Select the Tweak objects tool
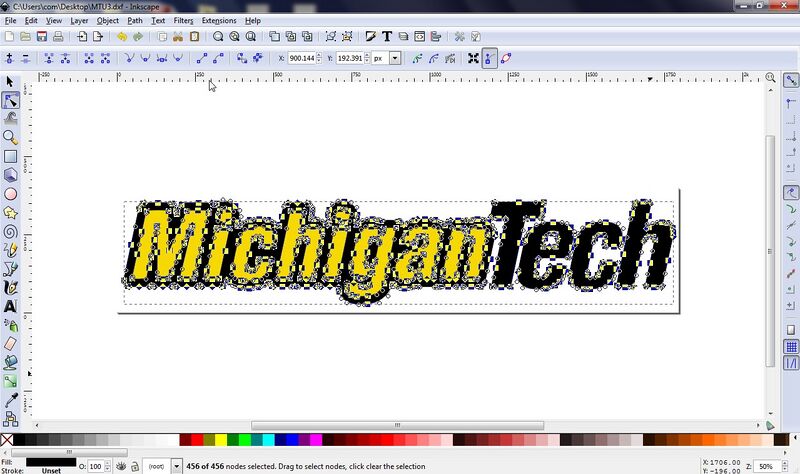Screen dimensions: 800x474 (x=11, y=118)
